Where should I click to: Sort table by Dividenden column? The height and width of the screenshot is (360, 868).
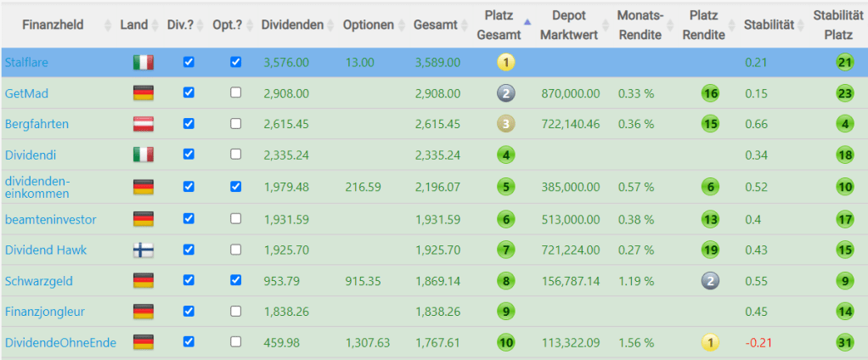(x=293, y=25)
